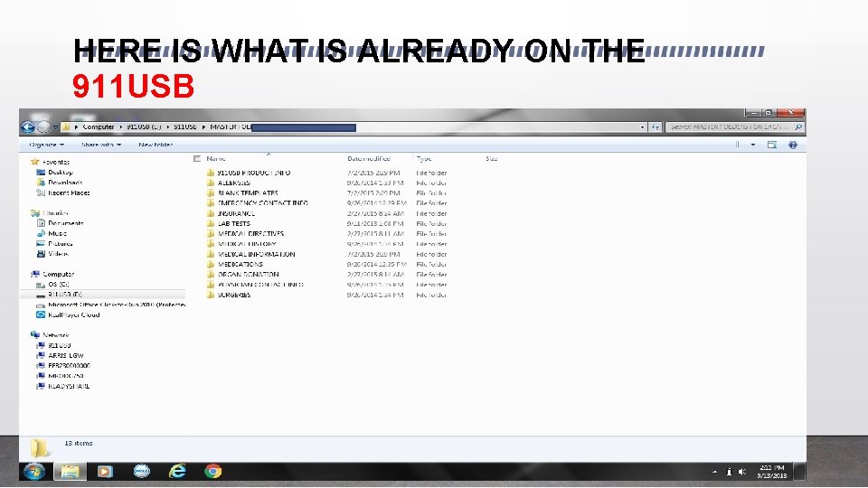
Task: Click the New folder button
Action: coord(156,145)
